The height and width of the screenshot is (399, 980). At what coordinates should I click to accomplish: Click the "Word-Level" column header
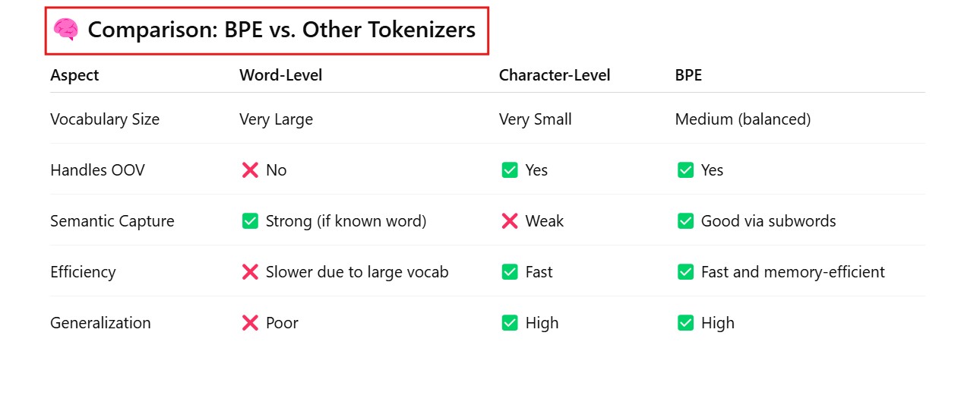(280, 75)
